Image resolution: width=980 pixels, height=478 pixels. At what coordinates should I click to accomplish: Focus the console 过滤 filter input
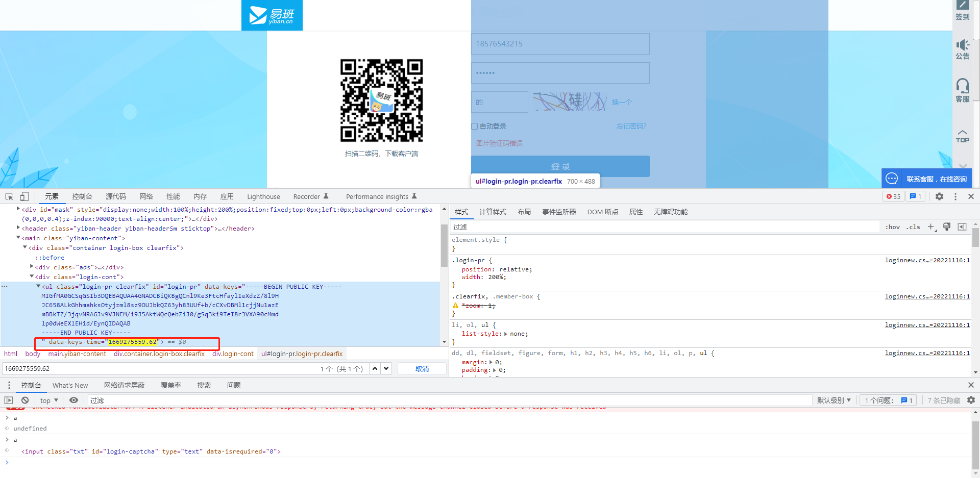coord(449,400)
